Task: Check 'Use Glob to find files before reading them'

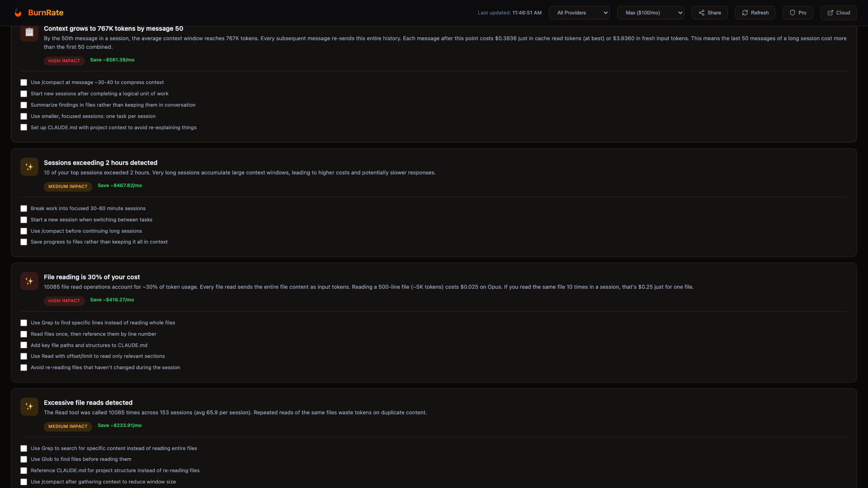Action: [x=24, y=460]
